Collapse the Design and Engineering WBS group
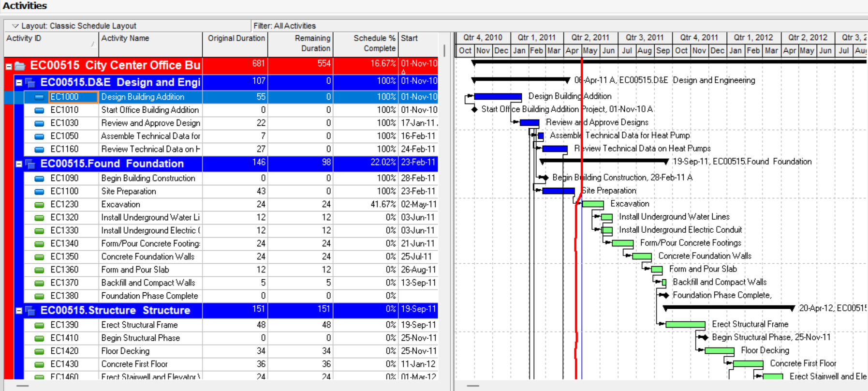Viewport: 868px width, 391px height. click(19, 83)
